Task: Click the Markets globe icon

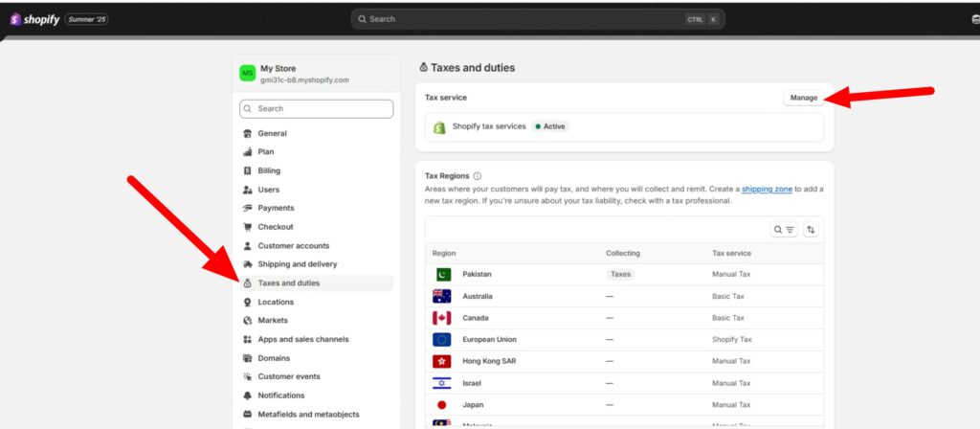Action: (247, 320)
